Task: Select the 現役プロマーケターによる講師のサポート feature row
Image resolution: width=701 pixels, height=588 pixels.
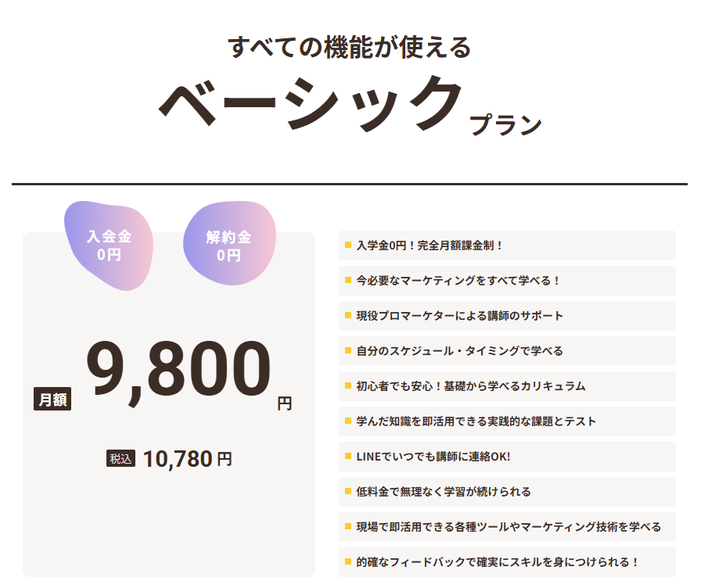Action: (x=507, y=316)
